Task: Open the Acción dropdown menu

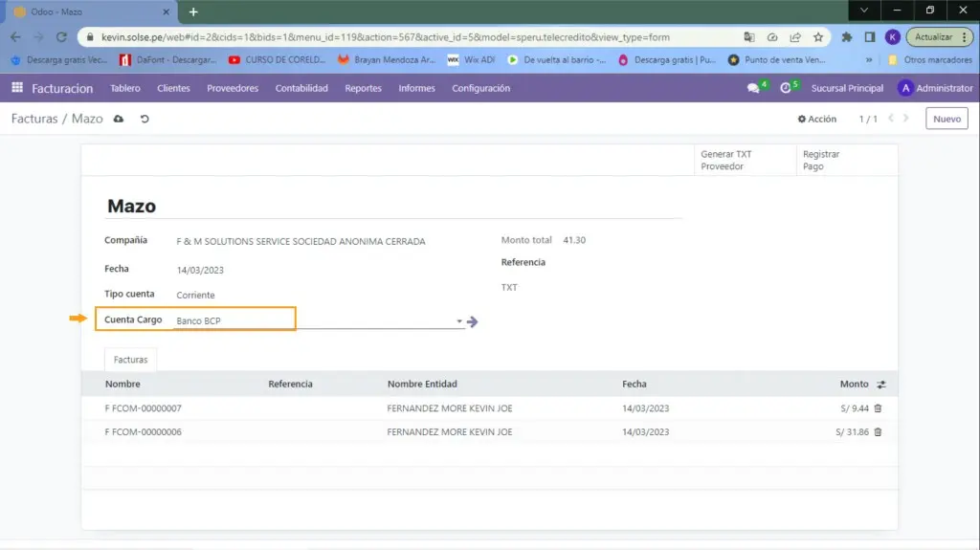Action: coord(817,119)
